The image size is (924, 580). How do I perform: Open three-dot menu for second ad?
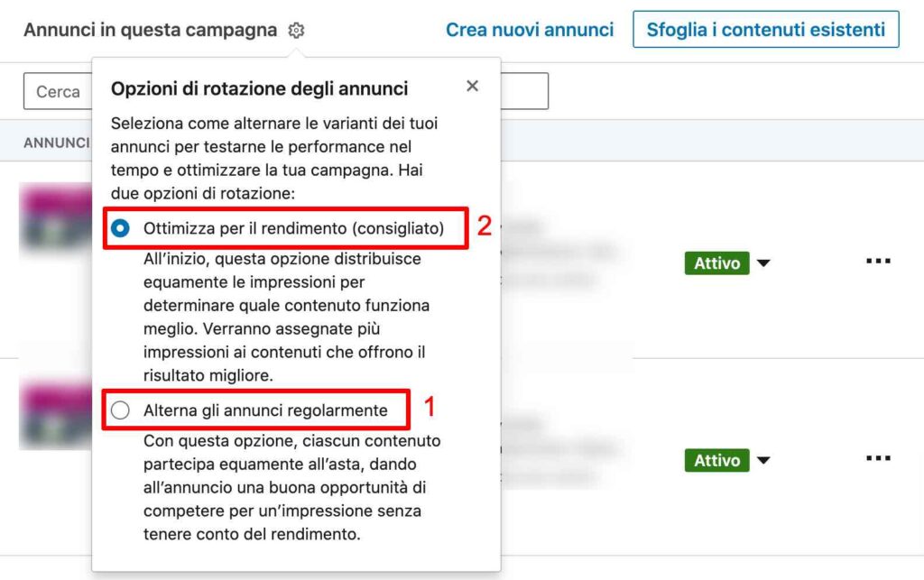878,458
